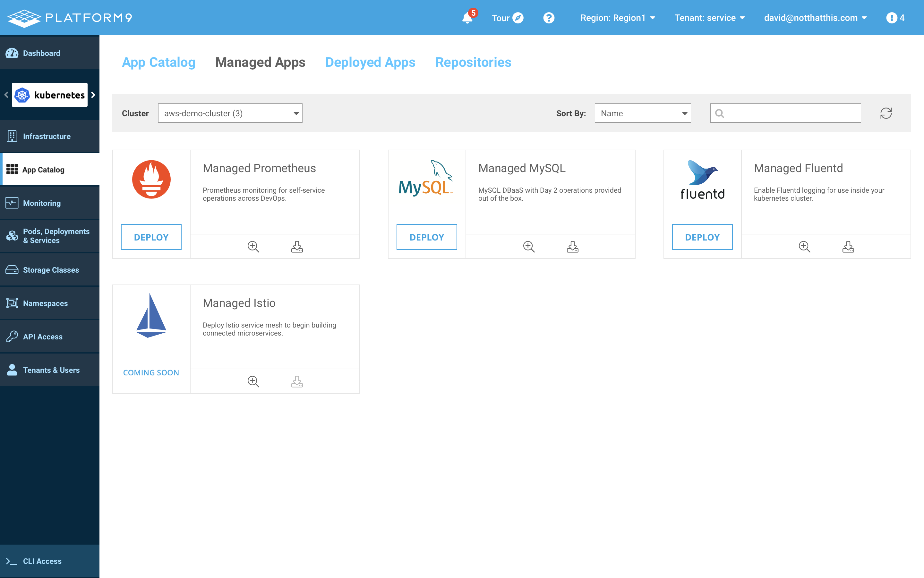924x578 pixels.
Task: Click the Managed Fluentd title
Action: [798, 168]
